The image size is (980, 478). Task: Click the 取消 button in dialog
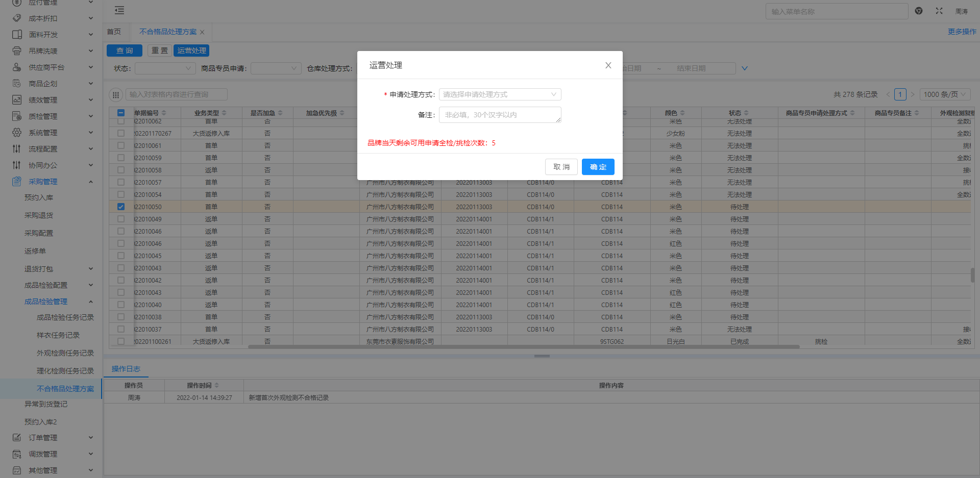561,167
